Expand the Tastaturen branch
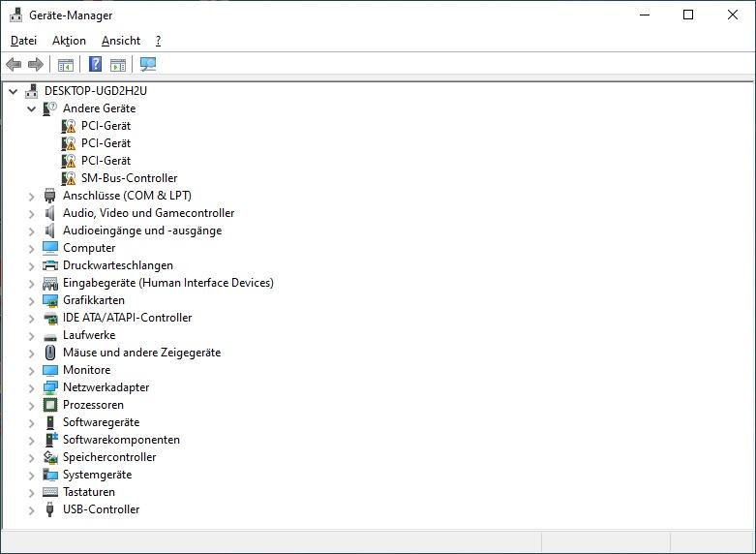The width and height of the screenshot is (756, 554). pyautogui.click(x=31, y=493)
